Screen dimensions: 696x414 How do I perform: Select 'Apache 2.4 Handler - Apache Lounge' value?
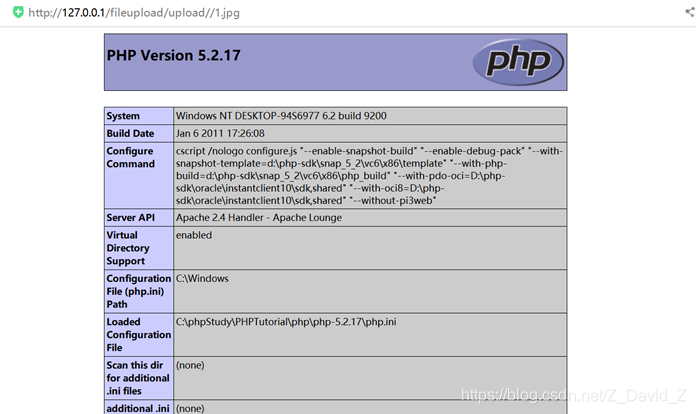click(259, 218)
